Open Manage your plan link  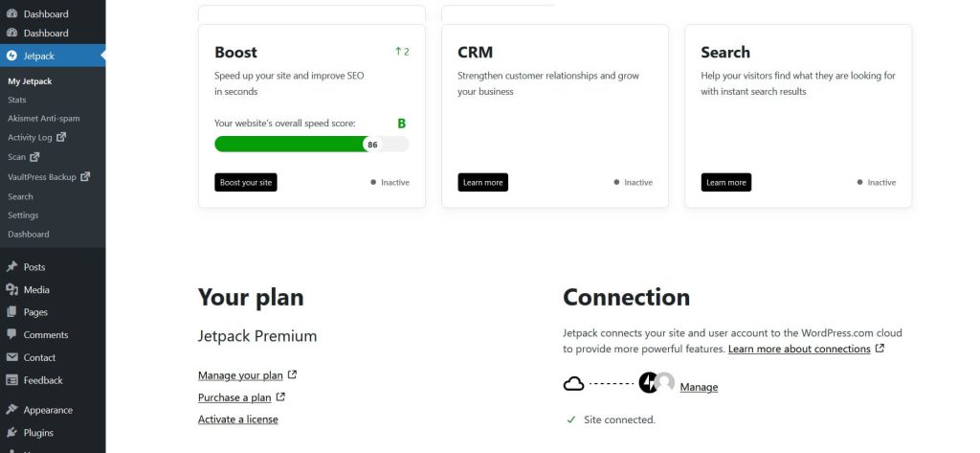247,375
